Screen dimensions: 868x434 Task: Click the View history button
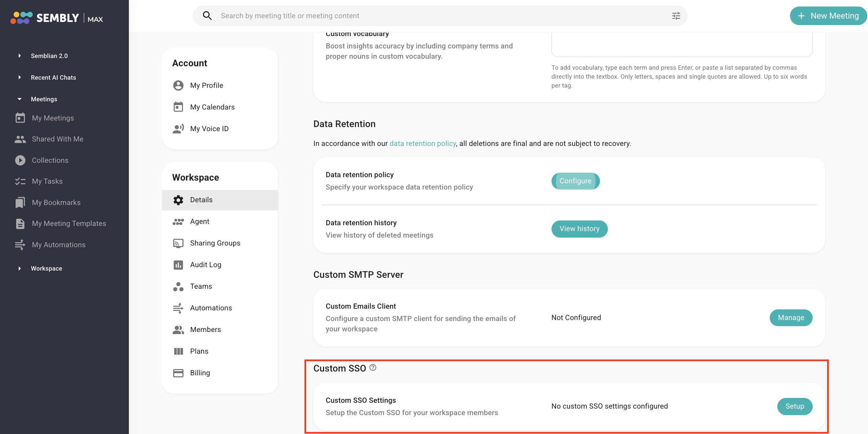tap(579, 229)
